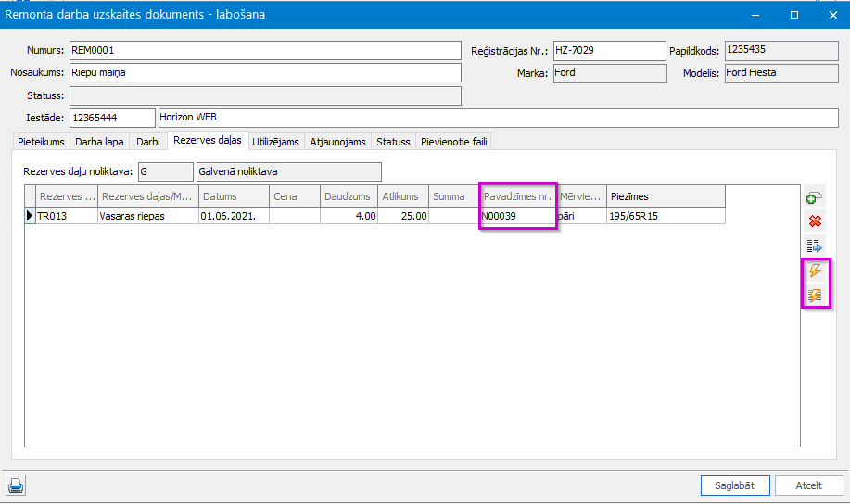Open the Atjaunojams tab

pyautogui.click(x=337, y=142)
